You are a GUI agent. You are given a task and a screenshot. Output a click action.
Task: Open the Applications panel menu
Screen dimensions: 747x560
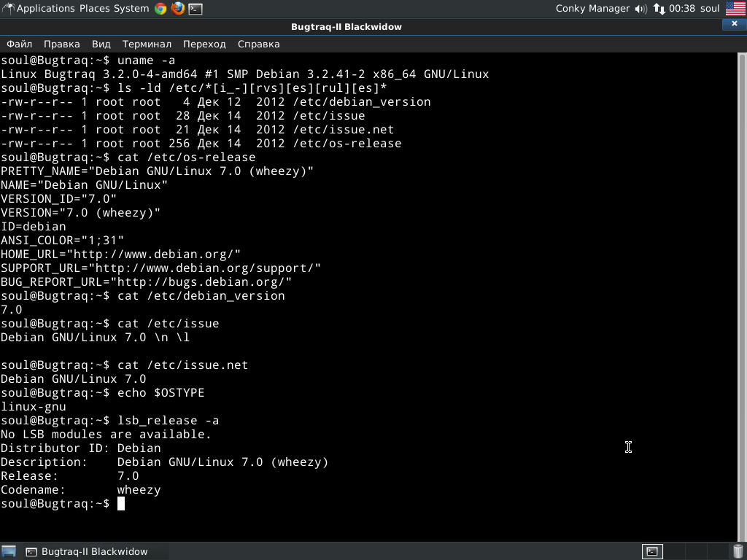click(x=46, y=9)
